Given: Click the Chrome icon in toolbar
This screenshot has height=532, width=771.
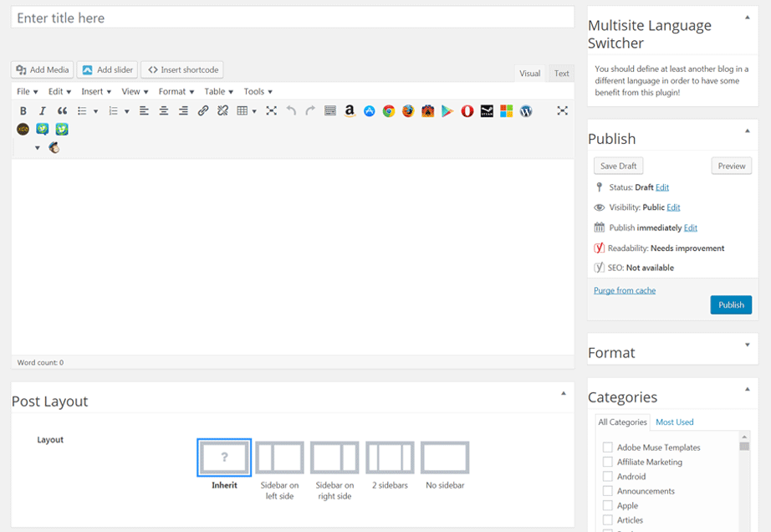Looking at the screenshot, I should 389,111.
